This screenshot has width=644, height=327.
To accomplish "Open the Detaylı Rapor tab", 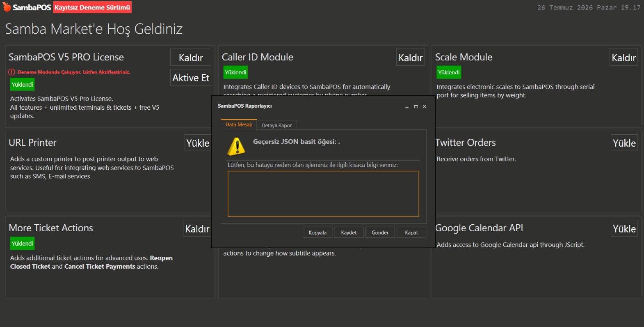I will (277, 125).
